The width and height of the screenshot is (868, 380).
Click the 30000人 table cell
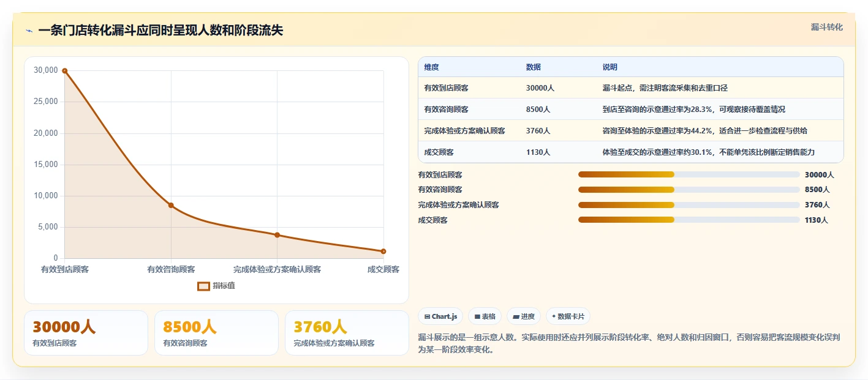(558, 88)
